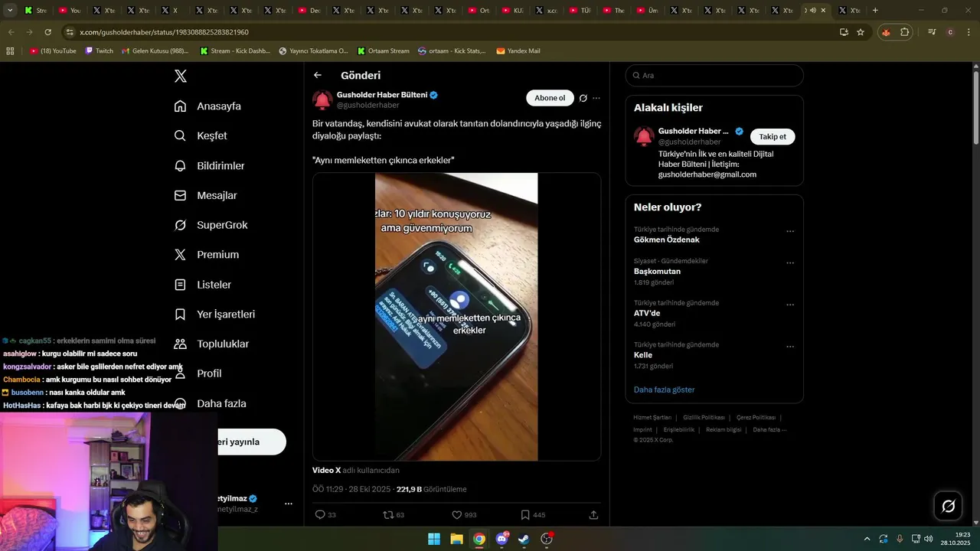This screenshot has width=980, height=551.
Task: Show hidden system tray icons
Action: tap(867, 539)
